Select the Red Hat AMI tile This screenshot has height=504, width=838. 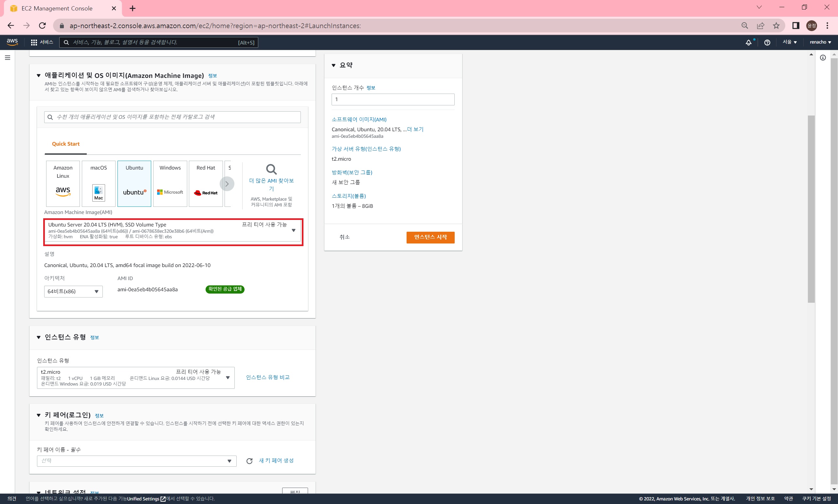click(206, 183)
